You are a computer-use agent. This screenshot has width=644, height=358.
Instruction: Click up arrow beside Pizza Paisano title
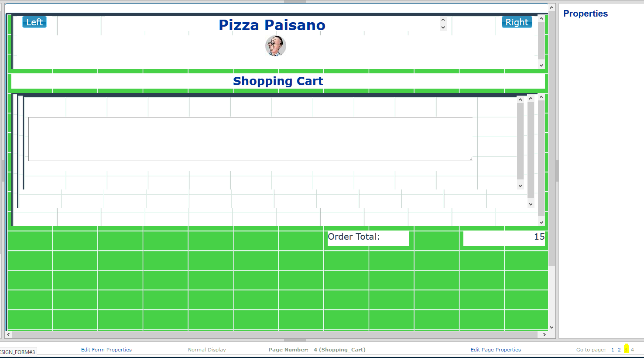pyautogui.click(x=443, y=20)
